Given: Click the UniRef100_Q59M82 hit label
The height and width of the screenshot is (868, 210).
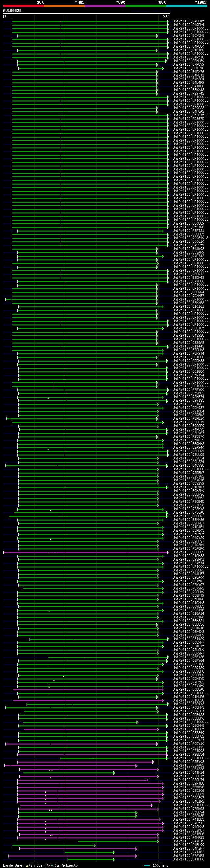Looking at the screenshot, I should pyautogui.click(x=188, y=393).
